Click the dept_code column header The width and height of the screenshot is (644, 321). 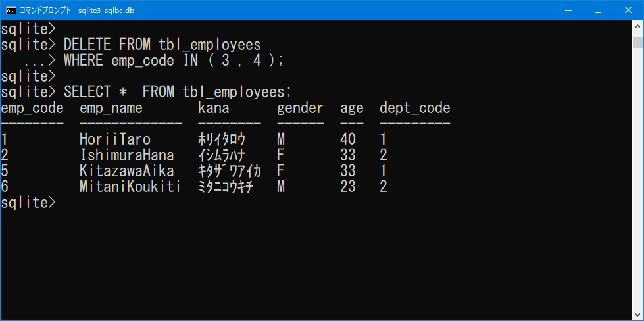coord(415,109)
